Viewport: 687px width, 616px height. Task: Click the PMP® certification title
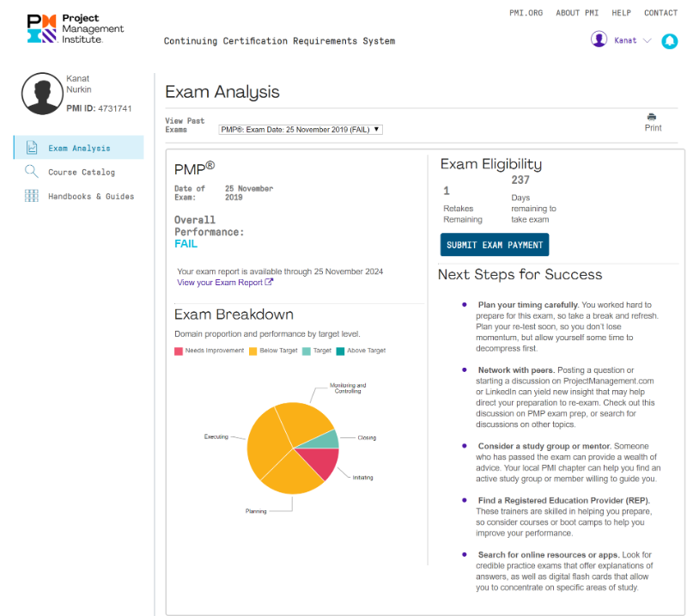click(x=195, y=168)
